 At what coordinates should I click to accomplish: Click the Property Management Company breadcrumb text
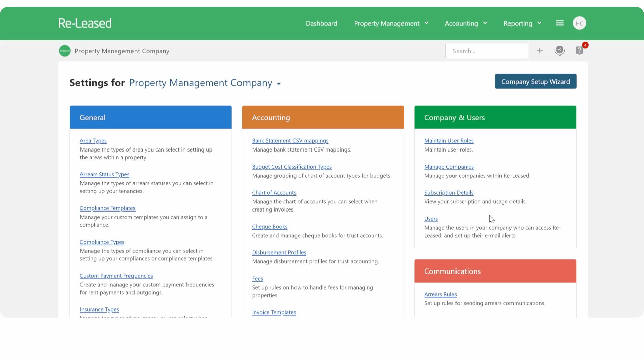122,51
